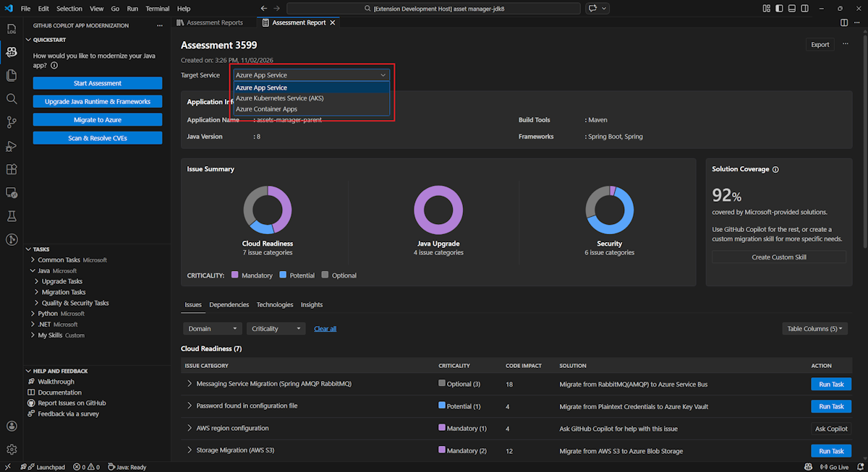Open the Source Control view icon
Screen dimensions: 868x472
[x=11, y=121]
